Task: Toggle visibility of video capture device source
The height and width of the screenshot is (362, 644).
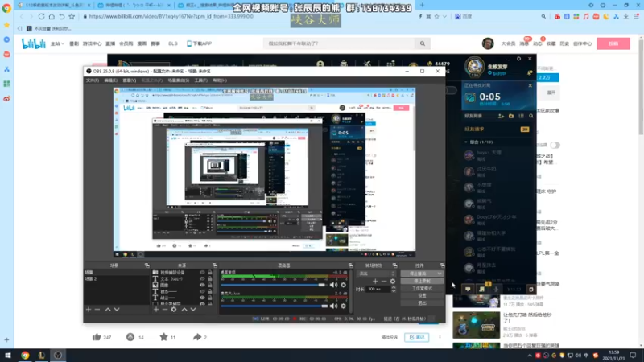Action: pyautogui.click(x=202, y=272)
